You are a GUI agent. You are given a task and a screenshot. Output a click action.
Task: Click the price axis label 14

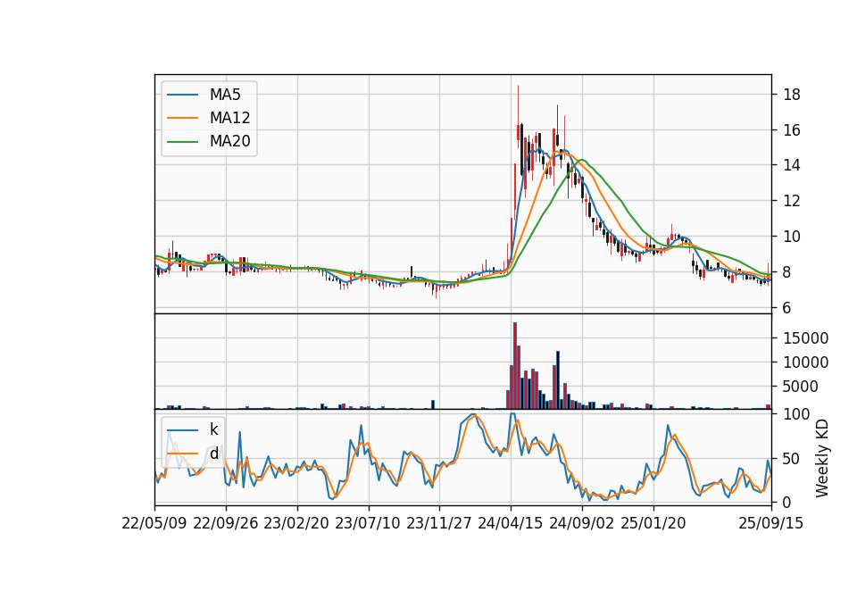[x=792, y=165]
